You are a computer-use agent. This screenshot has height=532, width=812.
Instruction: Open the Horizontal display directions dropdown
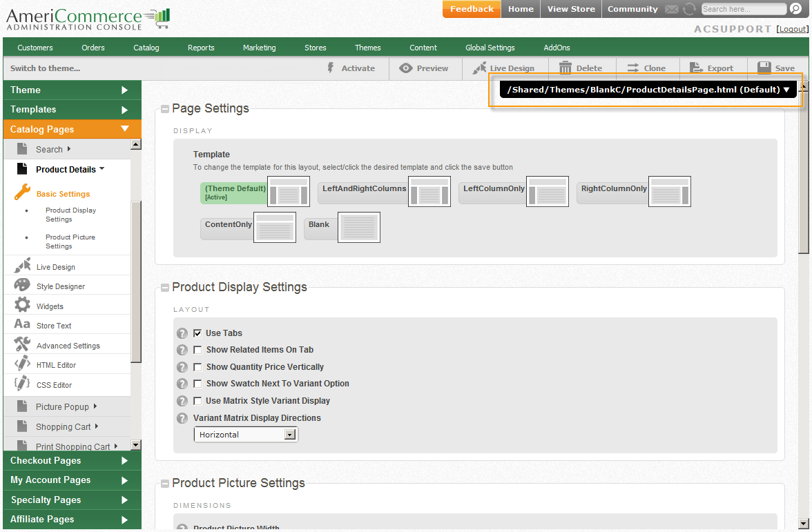click(246, 435)
